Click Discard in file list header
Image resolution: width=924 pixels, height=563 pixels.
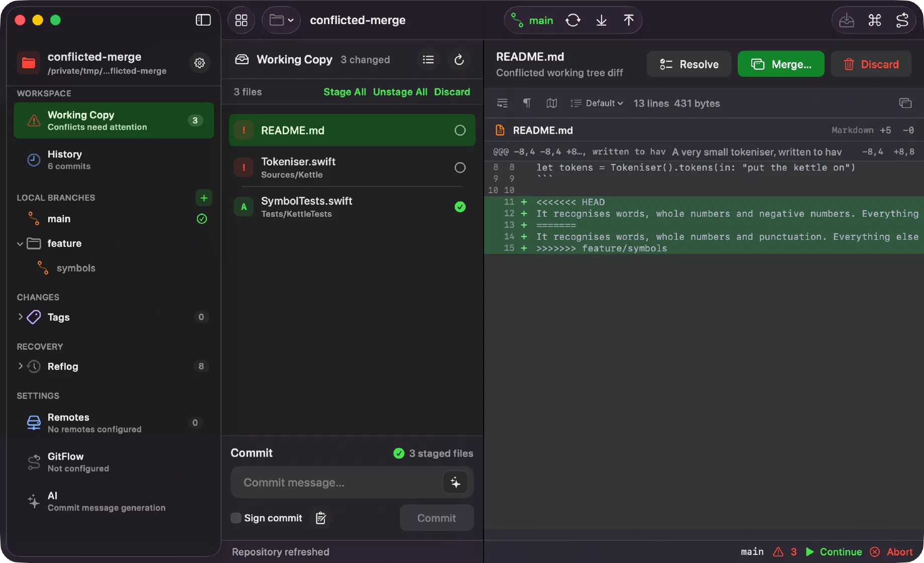pos(452,92)
